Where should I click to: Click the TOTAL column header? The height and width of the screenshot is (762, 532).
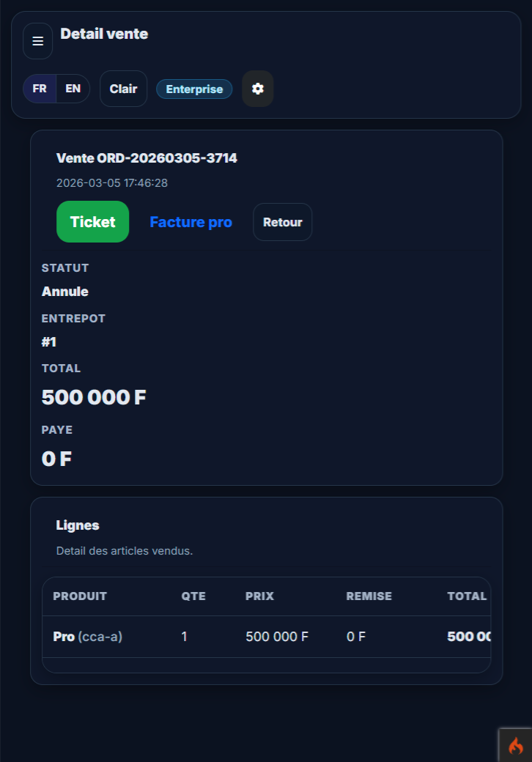467,596
